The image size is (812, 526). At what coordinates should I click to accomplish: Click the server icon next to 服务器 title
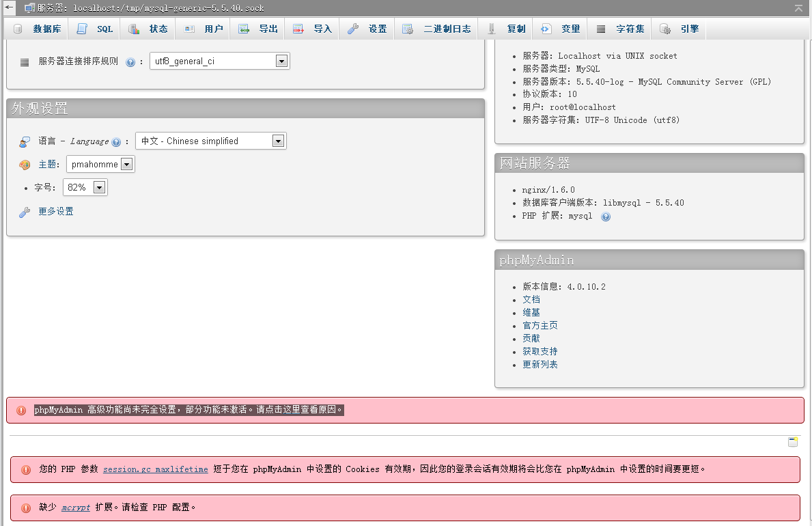click(29, 8)
